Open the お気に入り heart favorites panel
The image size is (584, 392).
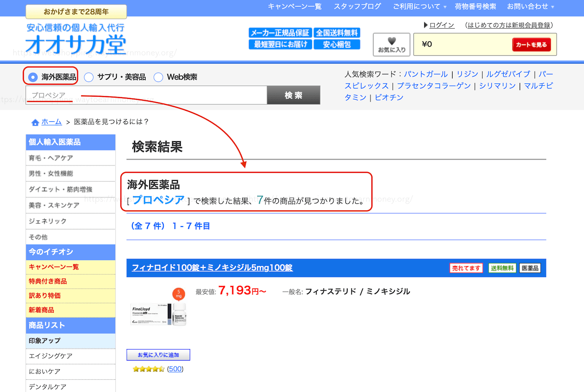391,44
